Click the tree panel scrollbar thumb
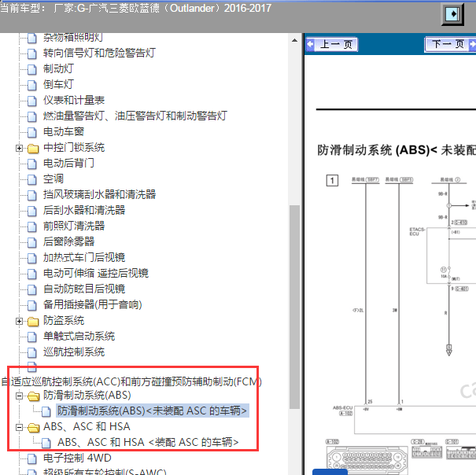 (x=294, y=307)
